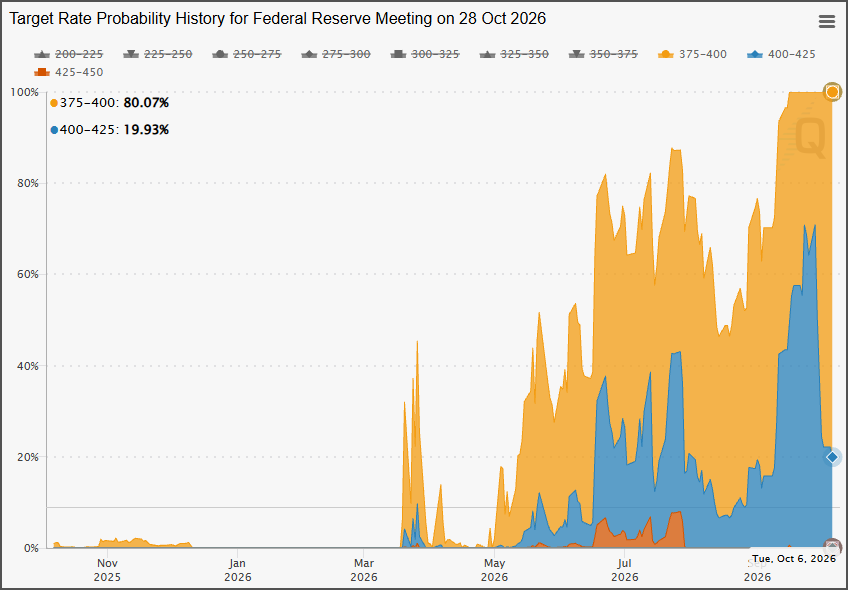Click the May 2026 axis label

point(494,571)
